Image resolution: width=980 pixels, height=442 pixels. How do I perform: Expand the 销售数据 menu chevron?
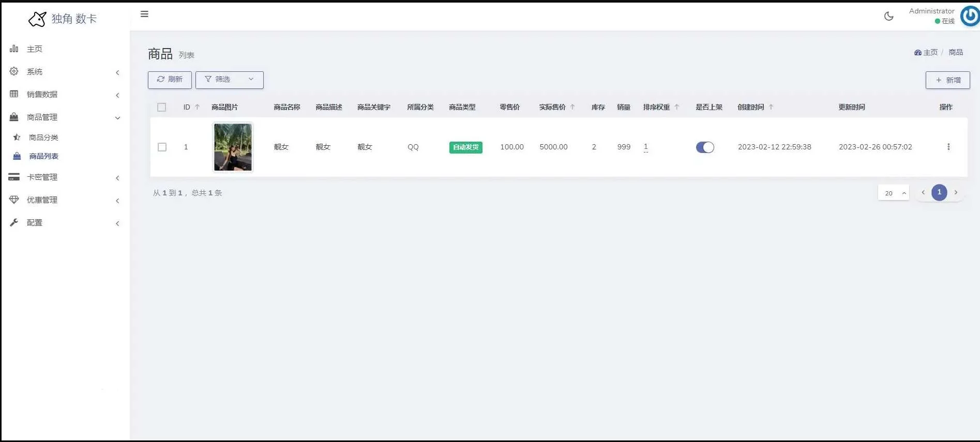coord(117,95)
